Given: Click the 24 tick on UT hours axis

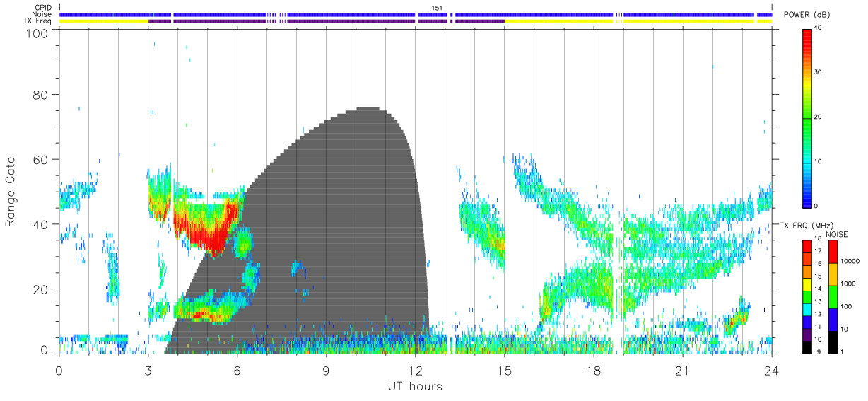Looking at the screenshot, I should point(772,371).
